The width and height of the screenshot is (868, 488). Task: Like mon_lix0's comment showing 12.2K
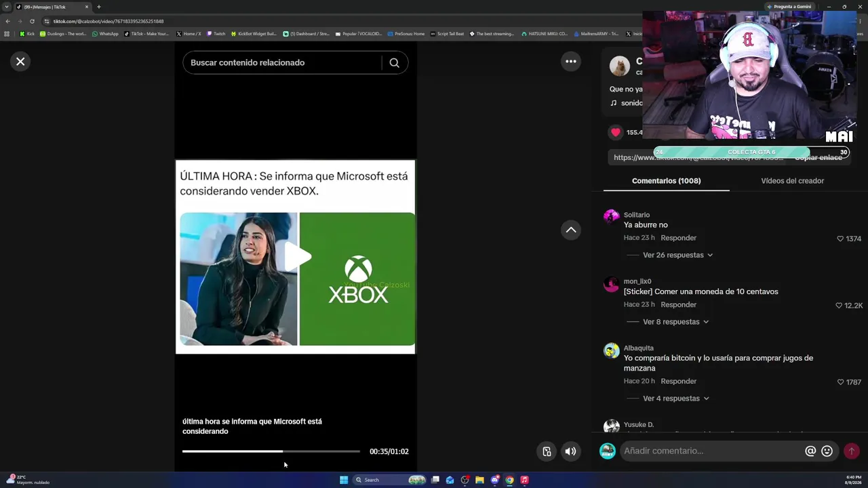point(839,306)
